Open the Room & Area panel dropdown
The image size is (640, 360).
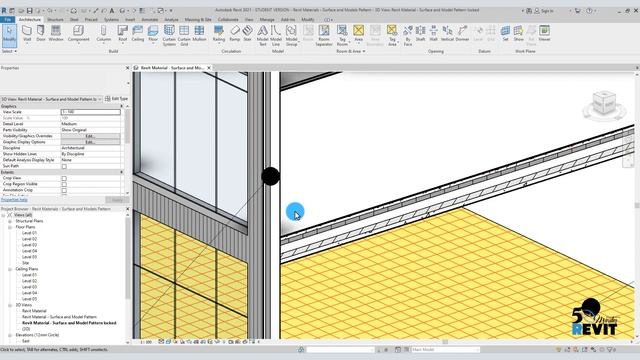coord(351,51)
